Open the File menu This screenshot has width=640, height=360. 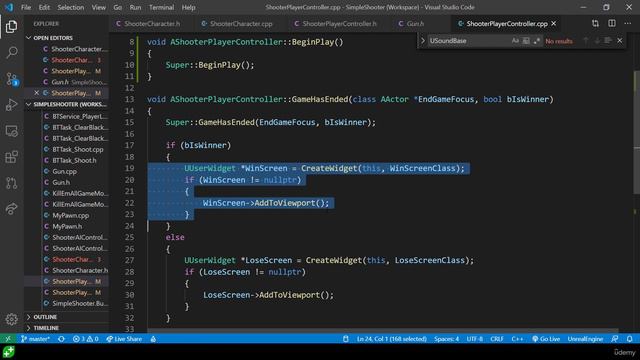tap(26, 7)
